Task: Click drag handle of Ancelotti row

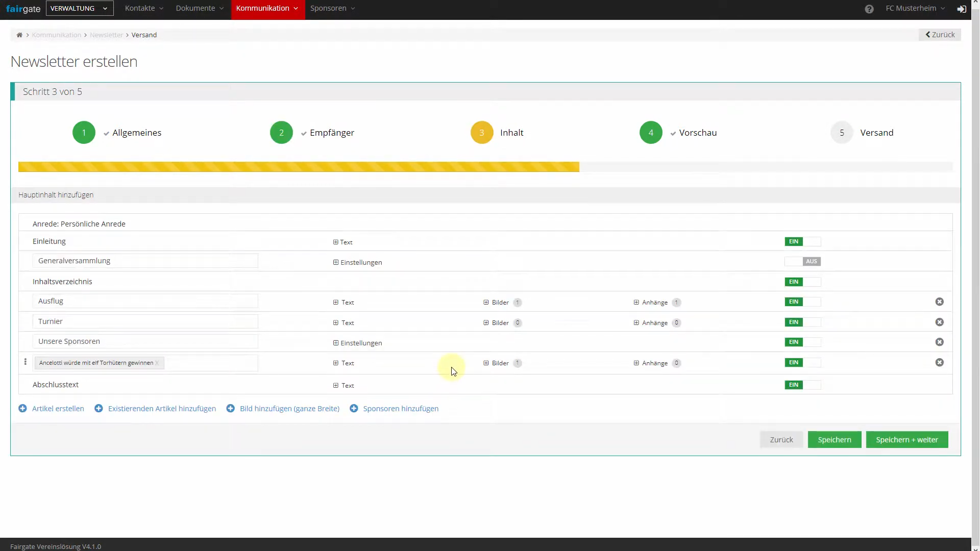Action: coord(26,362)
